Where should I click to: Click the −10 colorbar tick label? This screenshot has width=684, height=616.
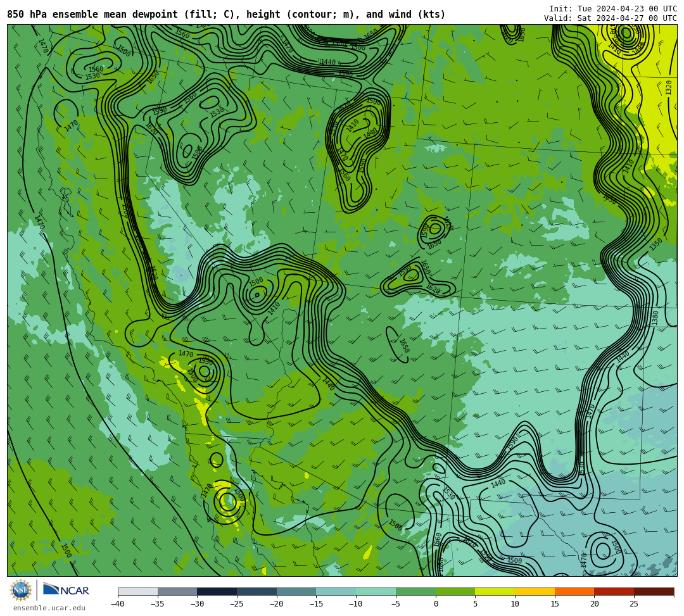(x=356, y=604)
